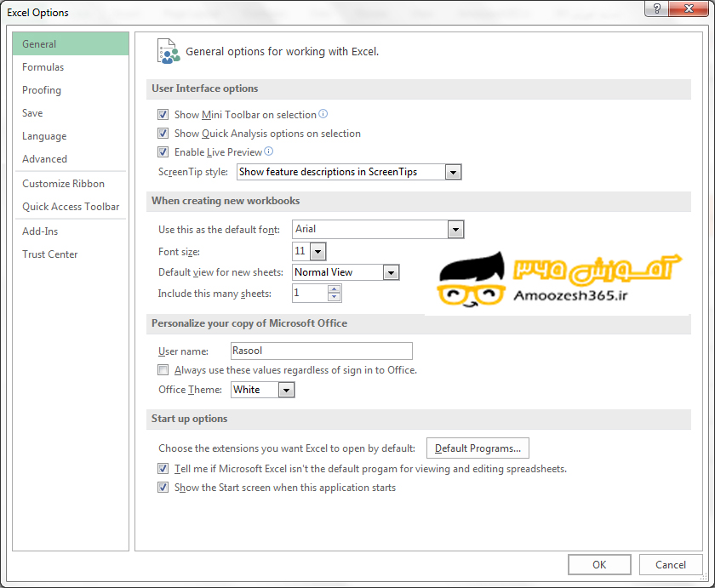The image size is (715, 588).
Task: Increase sheet count with up spinner arrow
Action: tap(334, 288)
